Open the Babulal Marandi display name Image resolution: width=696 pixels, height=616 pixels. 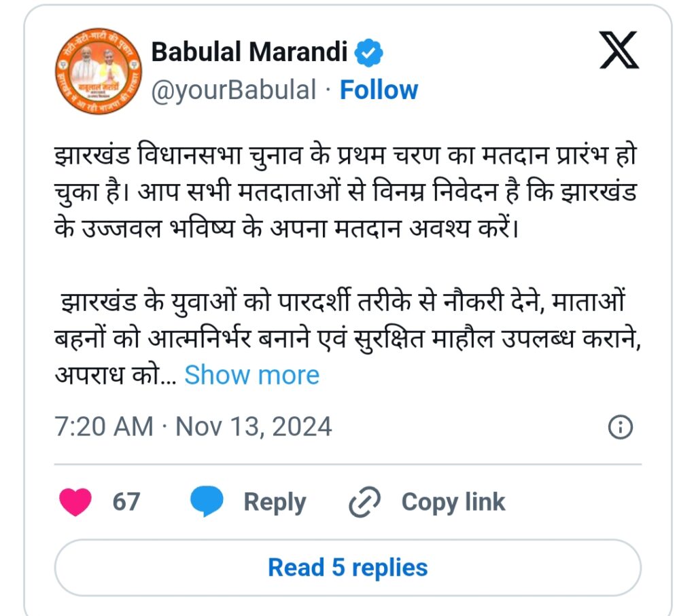click(x=249, y=52)
